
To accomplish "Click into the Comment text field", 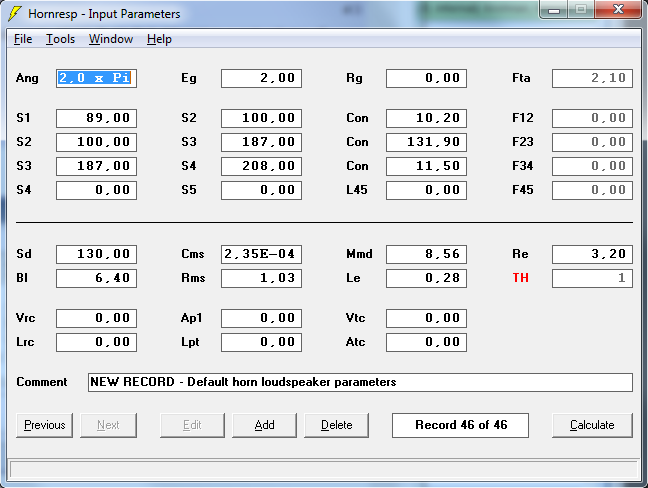I will tap(360, 382).
